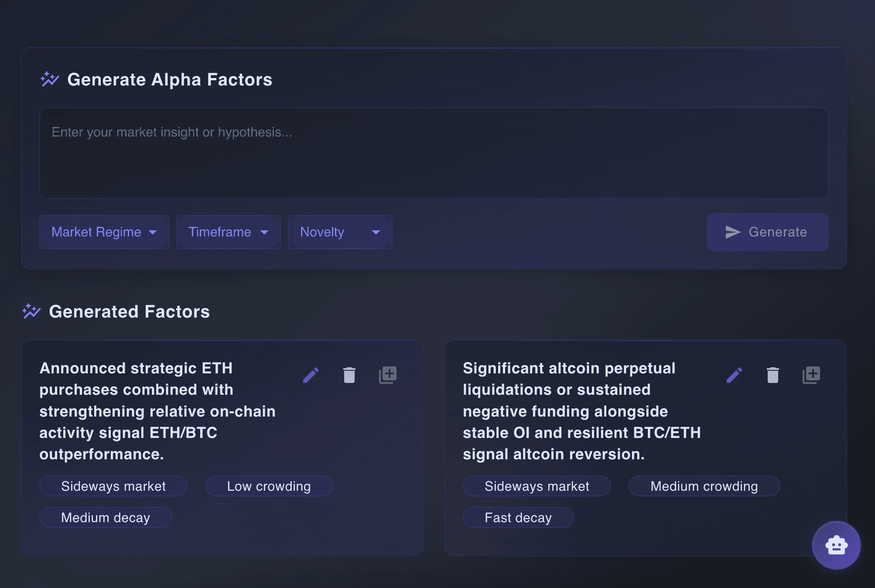Click first card's Sideways market tag
875x588 pixels.
113,486
